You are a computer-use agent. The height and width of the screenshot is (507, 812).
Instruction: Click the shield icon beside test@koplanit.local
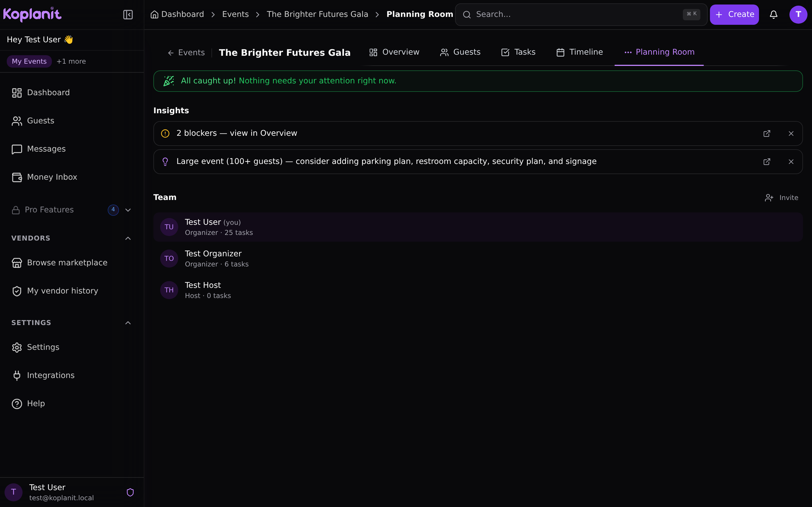click(x=130, y=492)
